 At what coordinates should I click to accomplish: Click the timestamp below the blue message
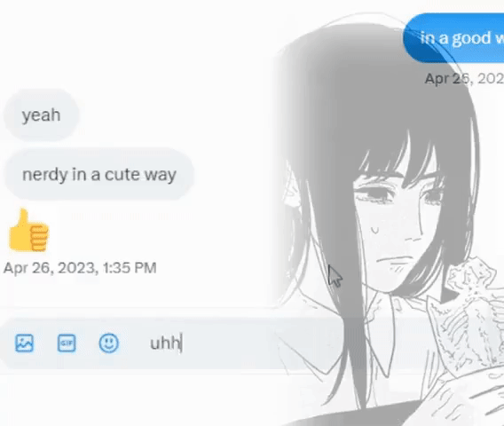[x=464, y=78]
